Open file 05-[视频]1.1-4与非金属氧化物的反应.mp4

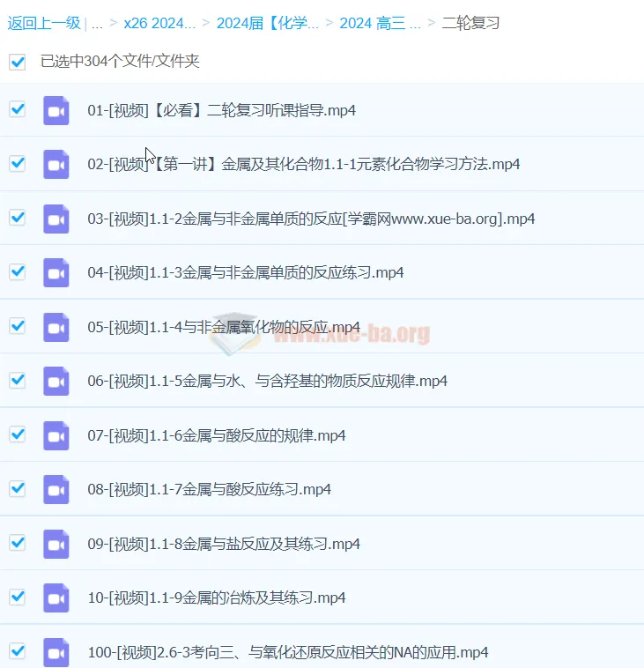coord(224,327)
